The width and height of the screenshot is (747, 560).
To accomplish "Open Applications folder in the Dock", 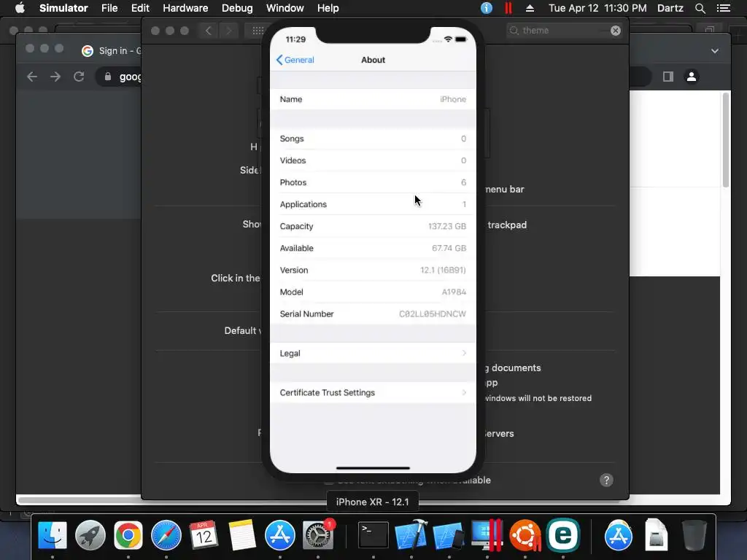I will (x=619, y=534).
